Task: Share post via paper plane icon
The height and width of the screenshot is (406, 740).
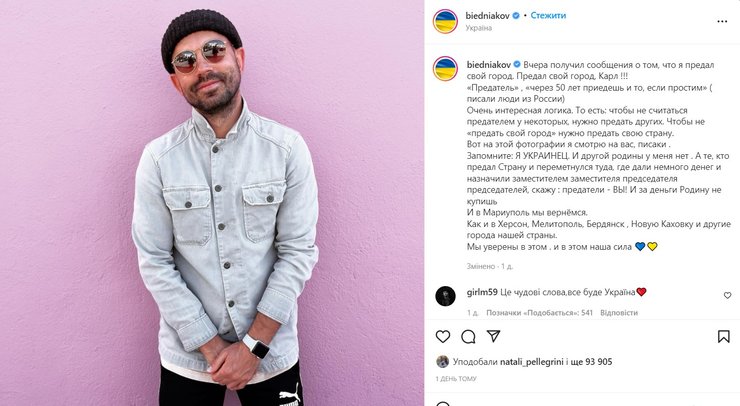Action: click(493, 336)
